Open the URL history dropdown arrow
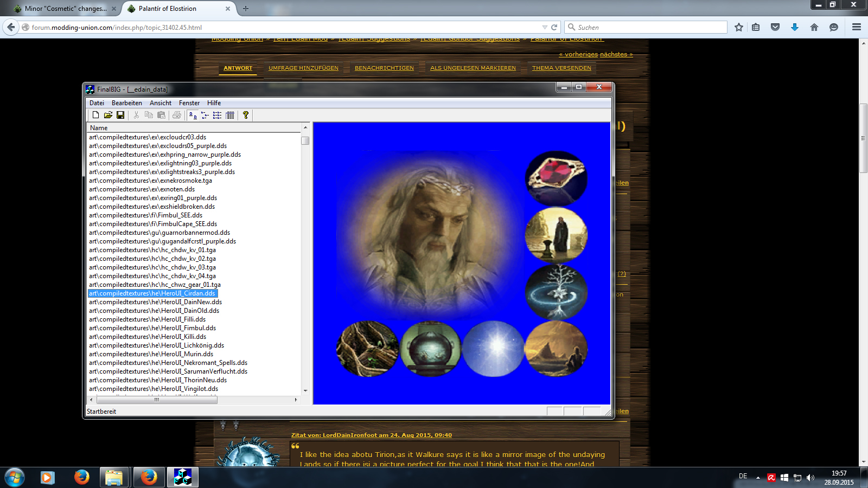The image size is (868, 488). (x=544, y=27)
